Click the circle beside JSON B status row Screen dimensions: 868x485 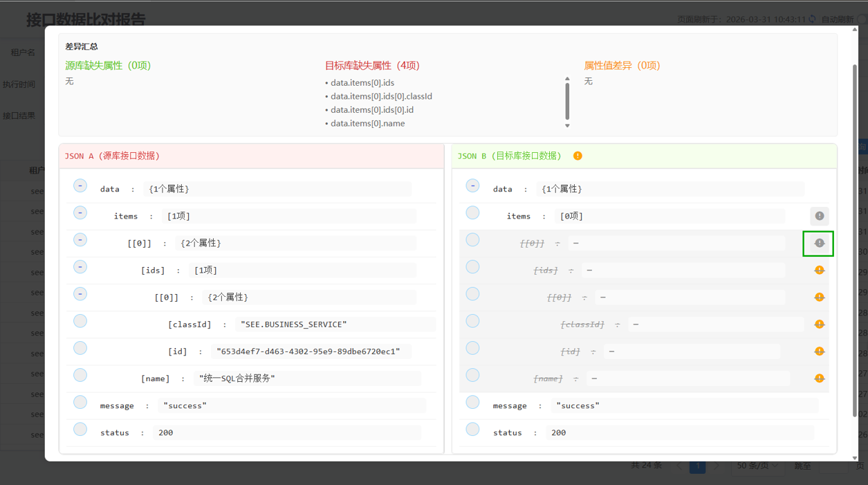(x=472, y=429)
